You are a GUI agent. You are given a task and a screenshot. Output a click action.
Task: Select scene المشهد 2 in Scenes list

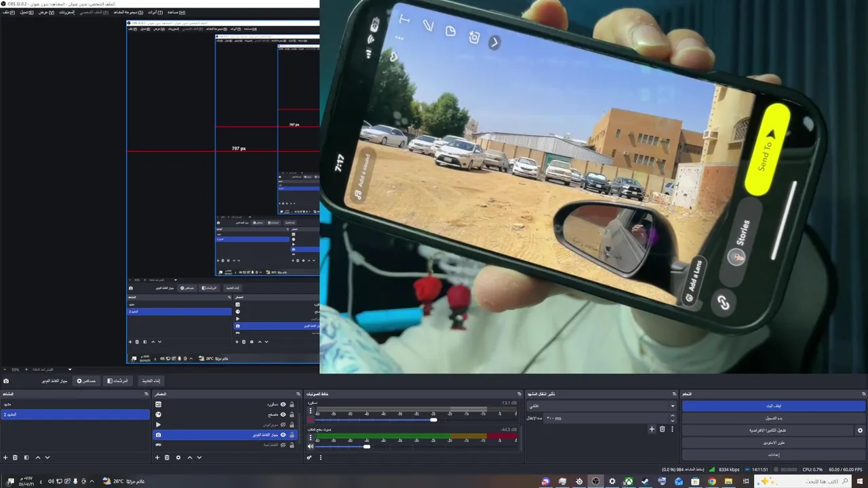pyautogui.click(x=75, y=414)
